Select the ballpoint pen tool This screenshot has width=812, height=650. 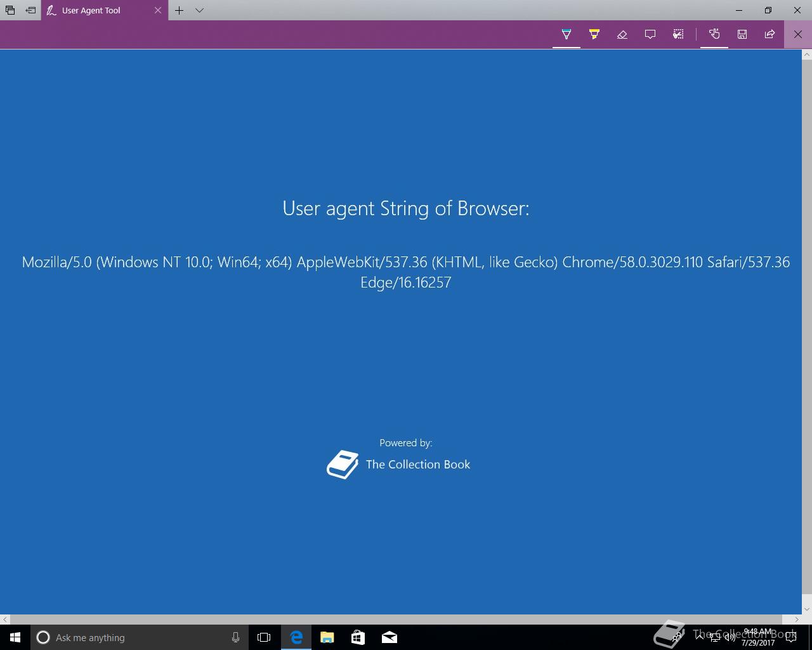click(566, 34)
